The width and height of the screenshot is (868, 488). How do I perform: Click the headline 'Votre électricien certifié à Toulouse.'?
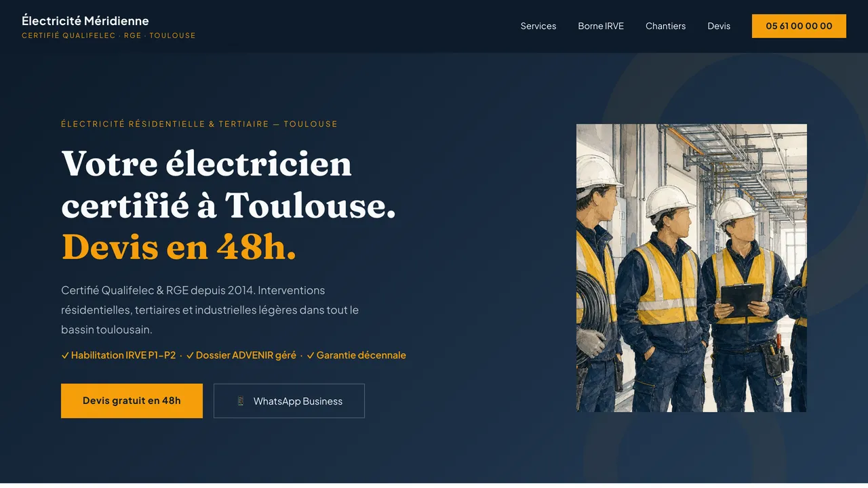point(229,184)
